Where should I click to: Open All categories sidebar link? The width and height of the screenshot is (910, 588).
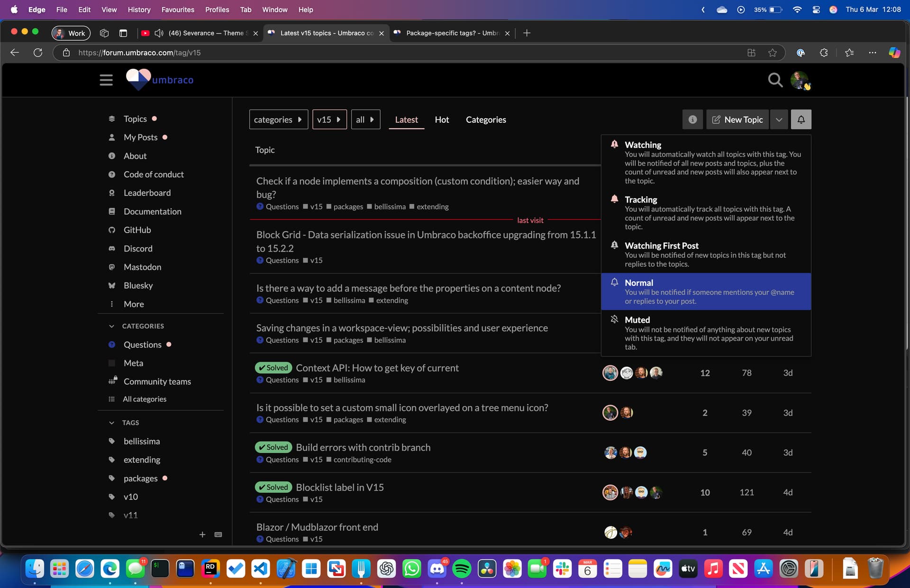pyautogui.click(x=144, y=399)
